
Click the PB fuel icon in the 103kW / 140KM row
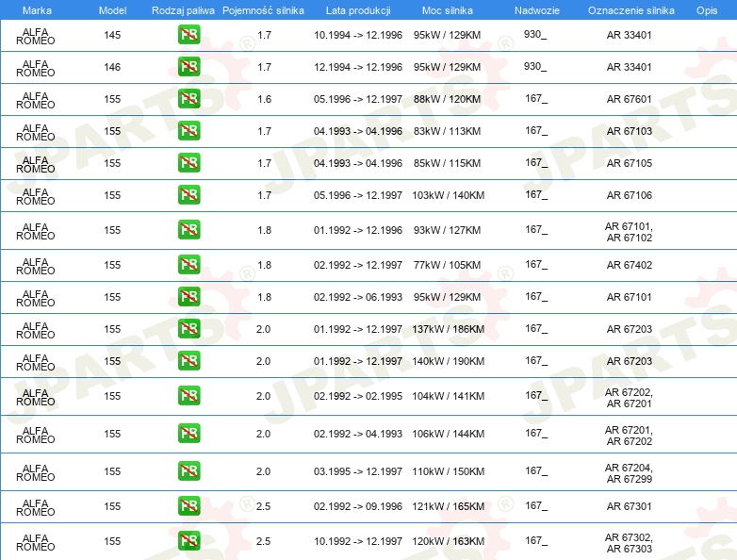188,194
